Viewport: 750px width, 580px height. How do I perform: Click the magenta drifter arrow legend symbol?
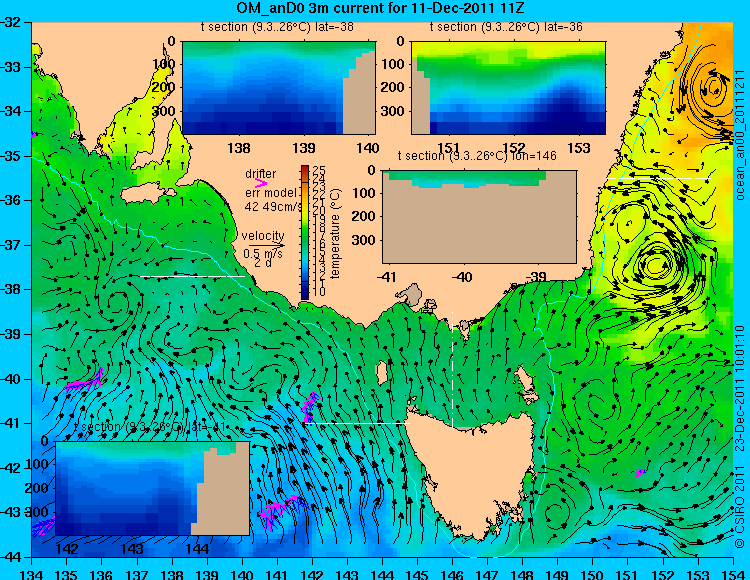[261, 183]
